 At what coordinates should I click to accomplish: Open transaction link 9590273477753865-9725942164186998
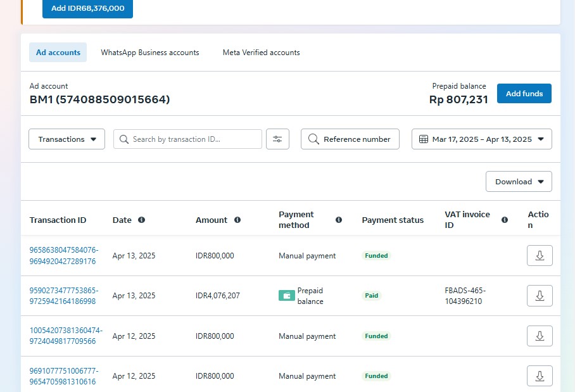pyautogui.click(x=63, y=296)
